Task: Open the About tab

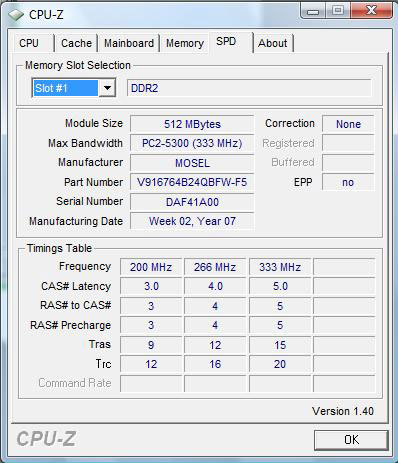Action: (x=273, y=43)
